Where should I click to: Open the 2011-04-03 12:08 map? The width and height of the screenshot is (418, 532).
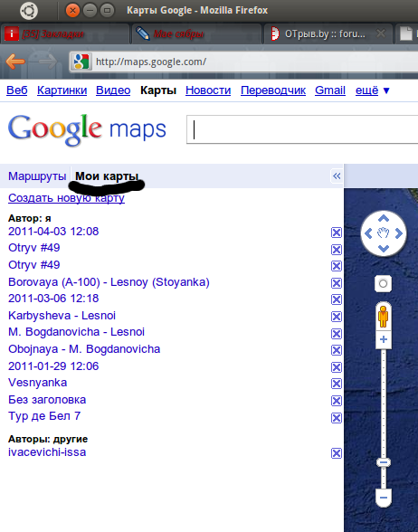coord(53,232)
